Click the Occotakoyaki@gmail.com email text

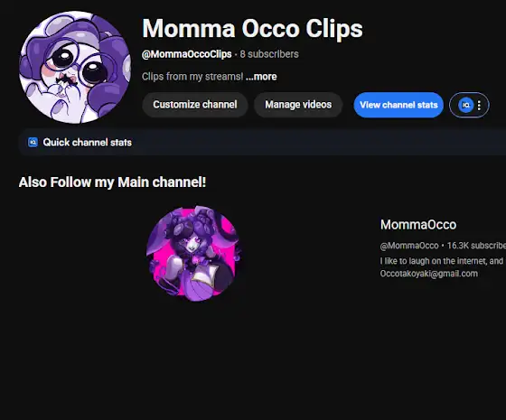[429, 274]
